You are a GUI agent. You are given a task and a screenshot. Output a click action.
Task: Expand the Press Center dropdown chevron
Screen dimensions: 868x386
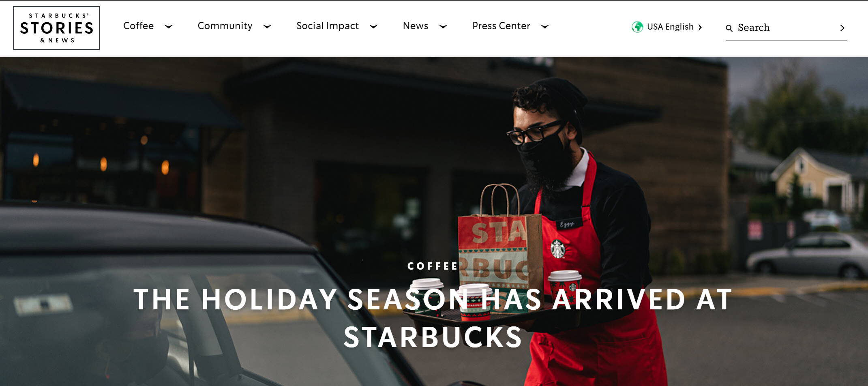coord(545,27)
